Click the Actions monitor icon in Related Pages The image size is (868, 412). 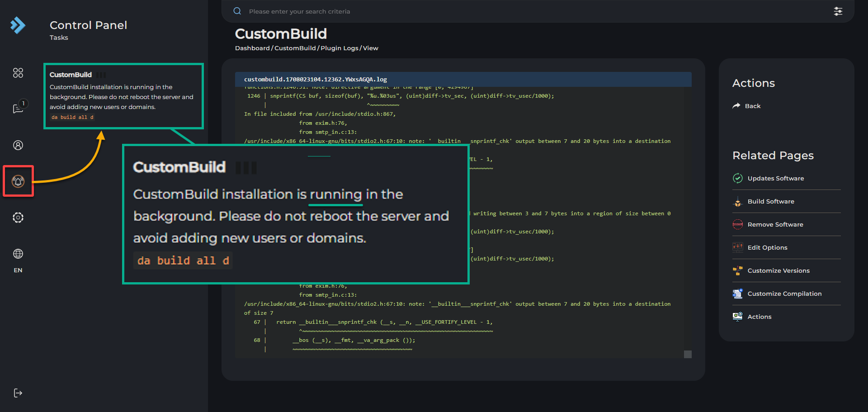[x=738, y=317]
